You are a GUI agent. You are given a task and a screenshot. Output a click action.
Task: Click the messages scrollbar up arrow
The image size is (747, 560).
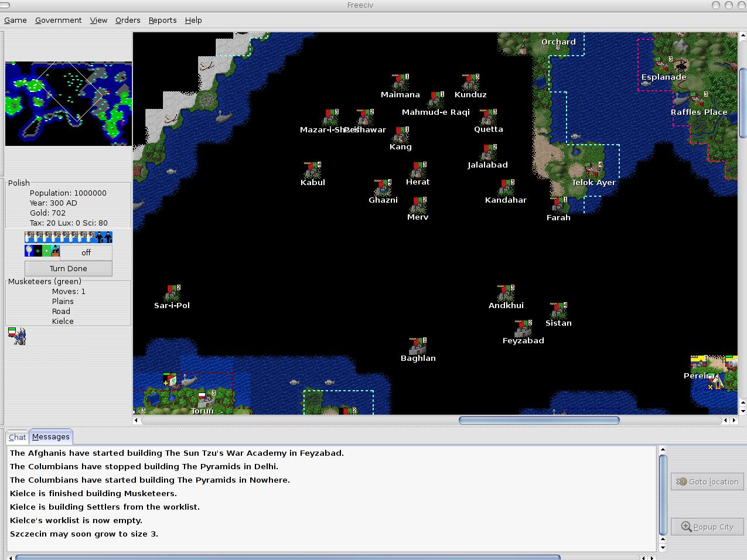click(663, 450)
